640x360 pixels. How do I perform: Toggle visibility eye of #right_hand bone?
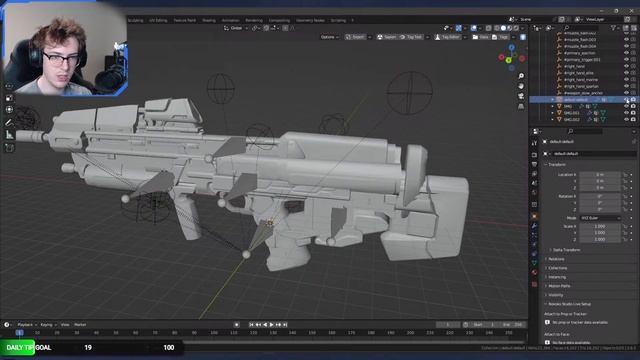[627, 66]
